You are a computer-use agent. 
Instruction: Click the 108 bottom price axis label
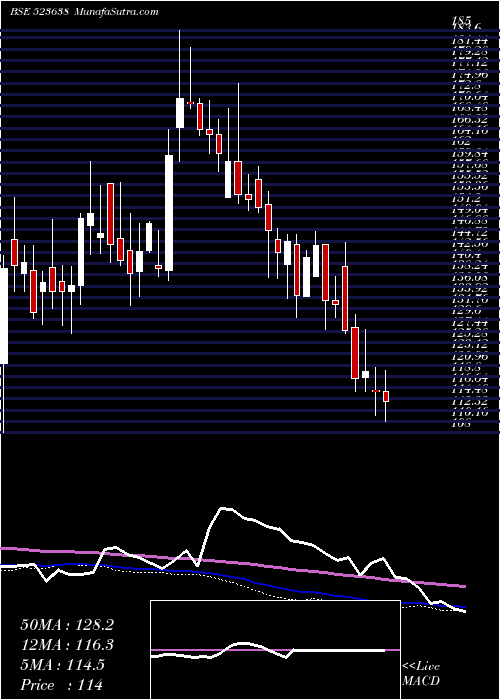pos(461,425)
